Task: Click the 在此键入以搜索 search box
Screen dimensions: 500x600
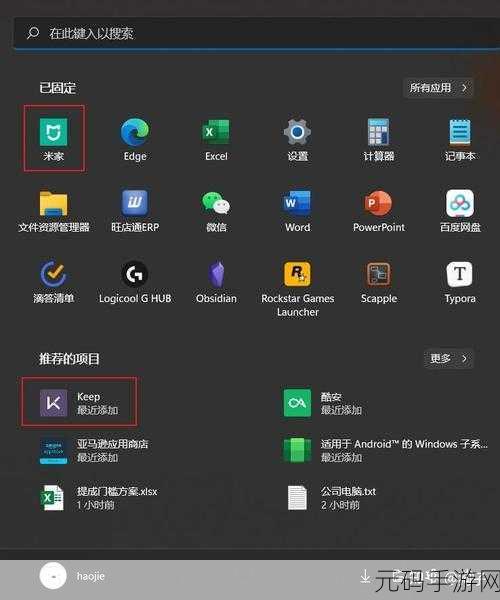Action: 257,33
